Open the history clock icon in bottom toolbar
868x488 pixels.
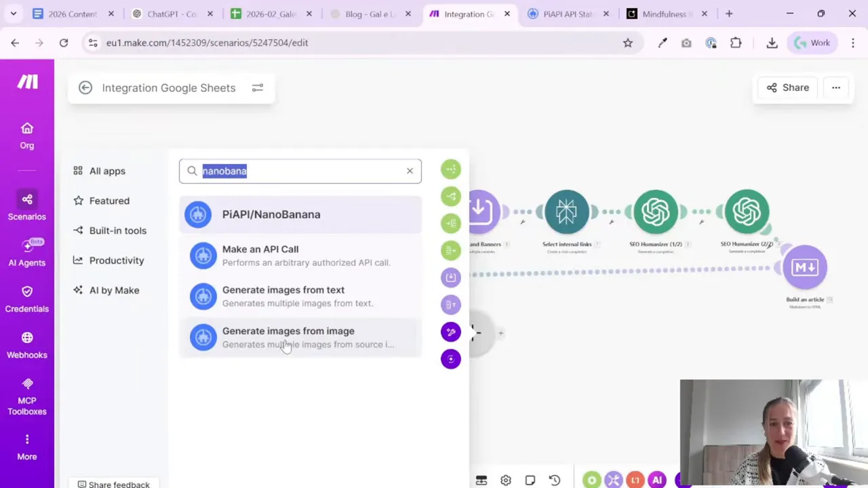tap(555, 480)
